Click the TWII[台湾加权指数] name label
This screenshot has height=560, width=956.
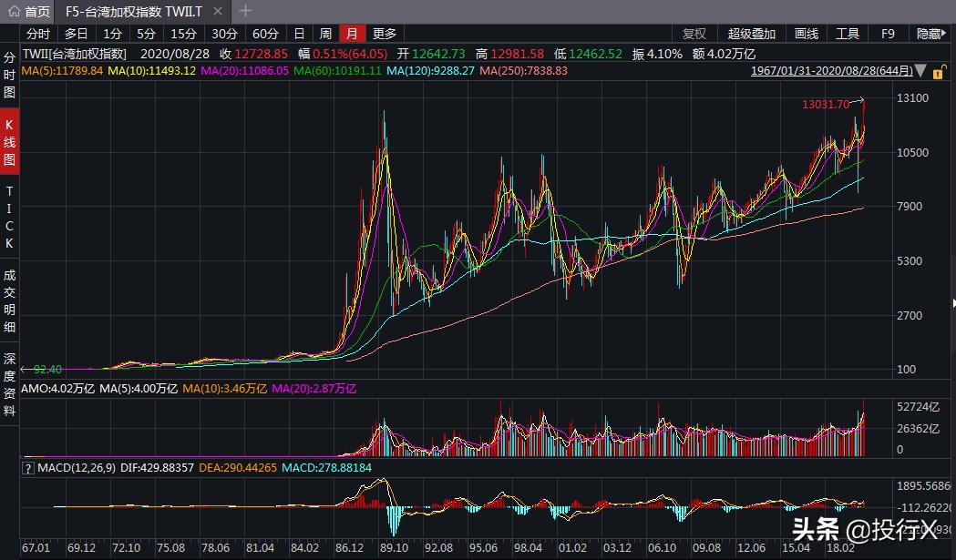click(75, 54)
